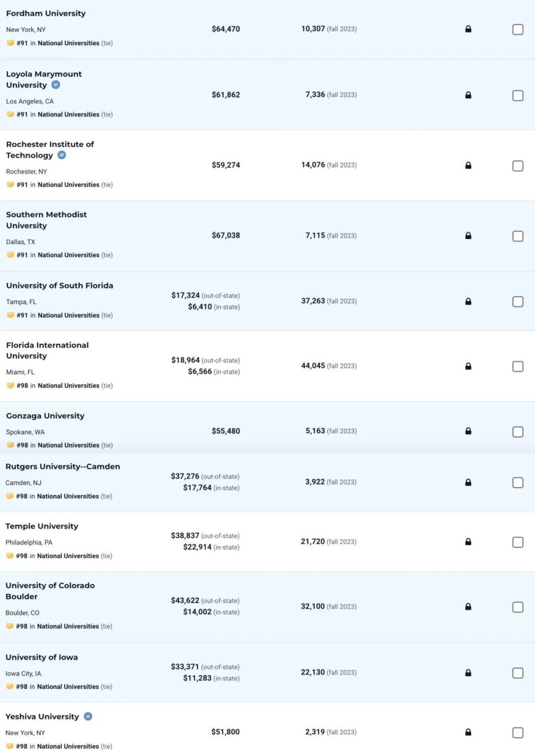Click the lock icon in Fordham University row
Image resolution: width=535 pixels, height=756 pixels.
(x=468, y=29)
